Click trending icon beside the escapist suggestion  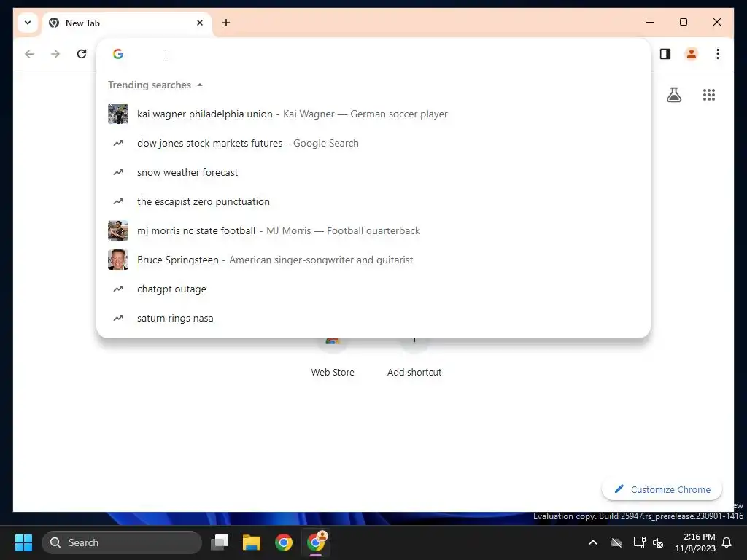click(118, 201)
